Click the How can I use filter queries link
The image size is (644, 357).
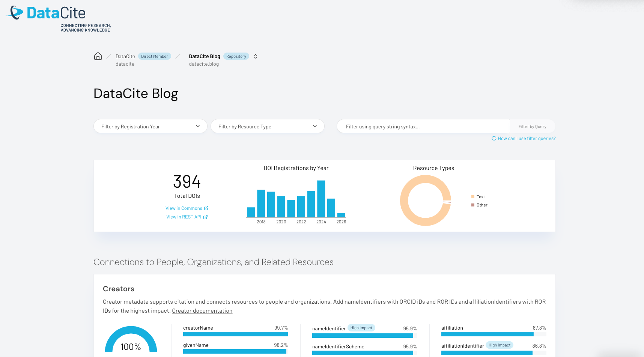coord(526,138)
